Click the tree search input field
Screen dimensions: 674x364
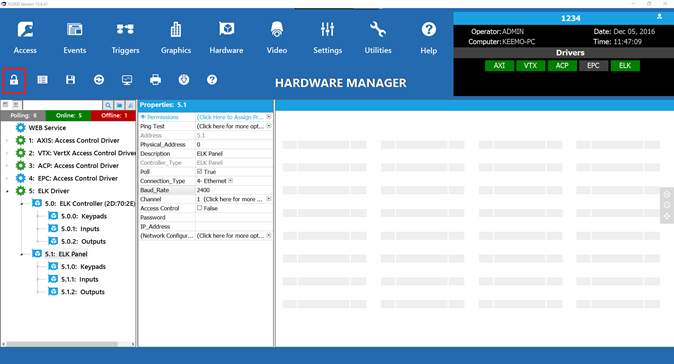click(x=62, y=105)
